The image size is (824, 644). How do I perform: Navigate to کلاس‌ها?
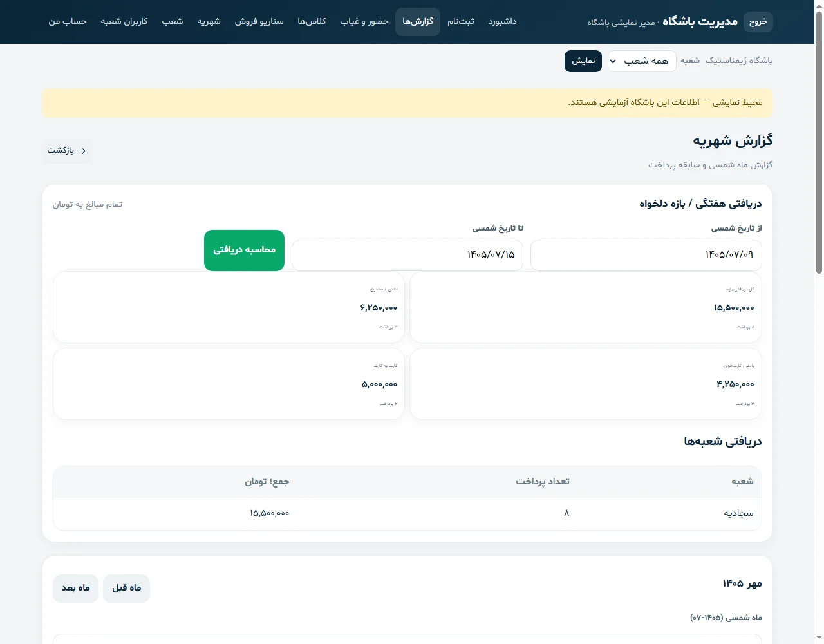[312, 22]
